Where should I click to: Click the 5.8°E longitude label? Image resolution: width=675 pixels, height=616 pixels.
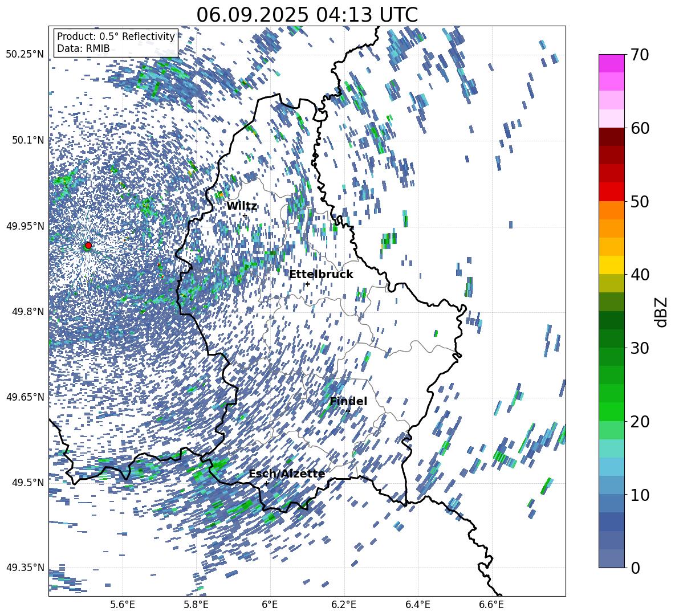coord(196,605)
